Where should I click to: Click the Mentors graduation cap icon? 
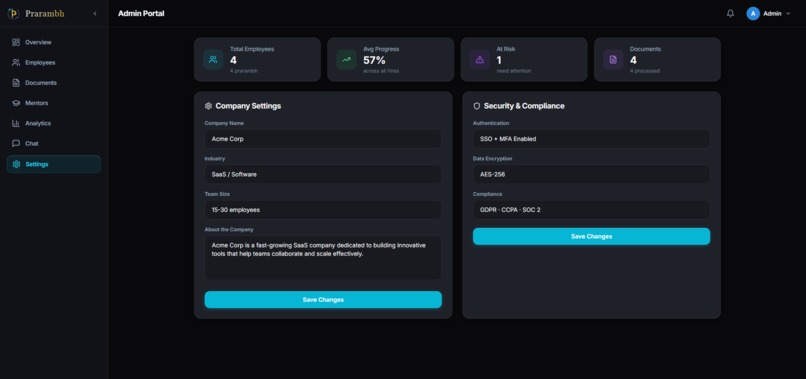coord(16,103)
